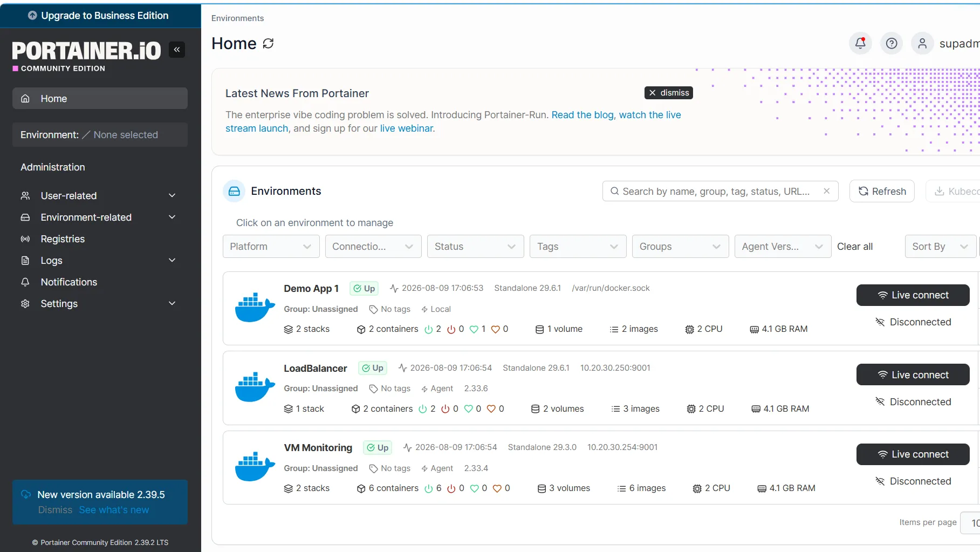Click the volumes icon in VM Monitoring row
The image size is (980, 552).
[542, 488]
